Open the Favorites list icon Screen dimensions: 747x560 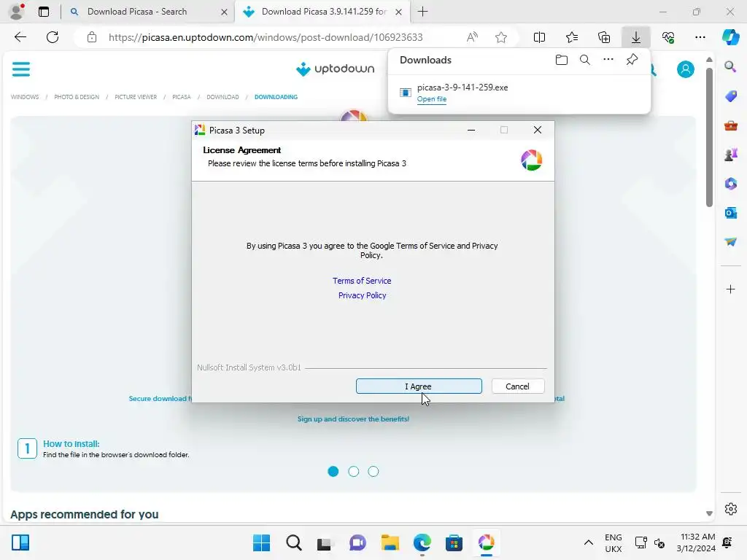point(572,37)
